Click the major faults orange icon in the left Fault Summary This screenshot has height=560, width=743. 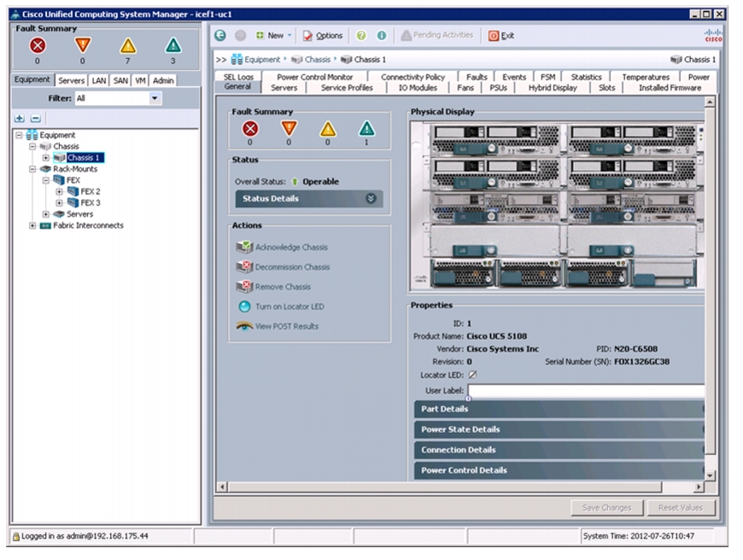pyautogui.click(x=83, y=46)
